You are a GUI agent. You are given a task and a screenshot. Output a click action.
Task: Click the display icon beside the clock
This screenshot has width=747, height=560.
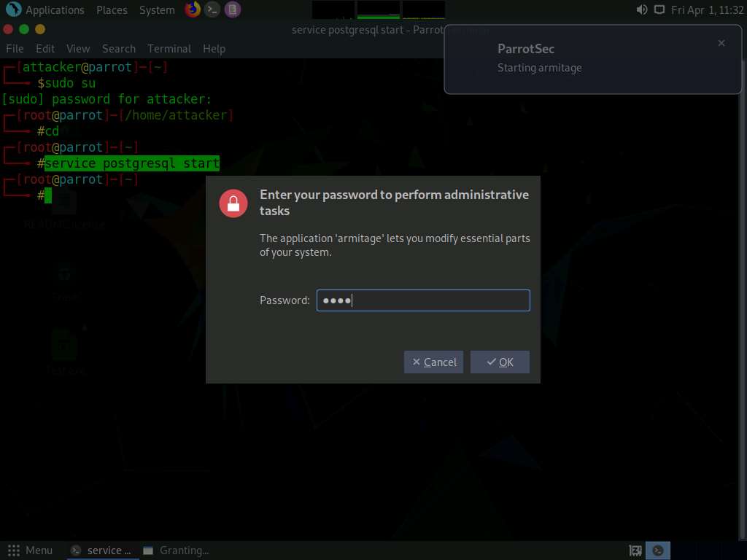point(659,9)
